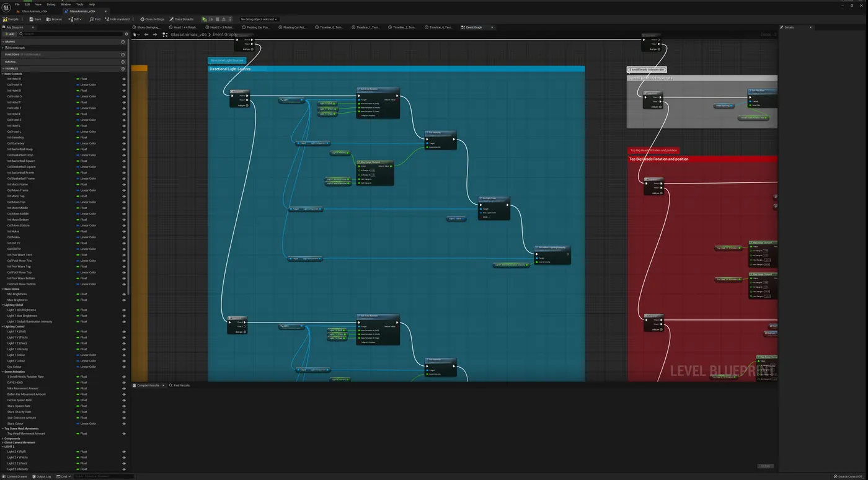The image size is (868, 480).
Task: Click the Browse icon to find the asset
Action: tap(50, 19)
